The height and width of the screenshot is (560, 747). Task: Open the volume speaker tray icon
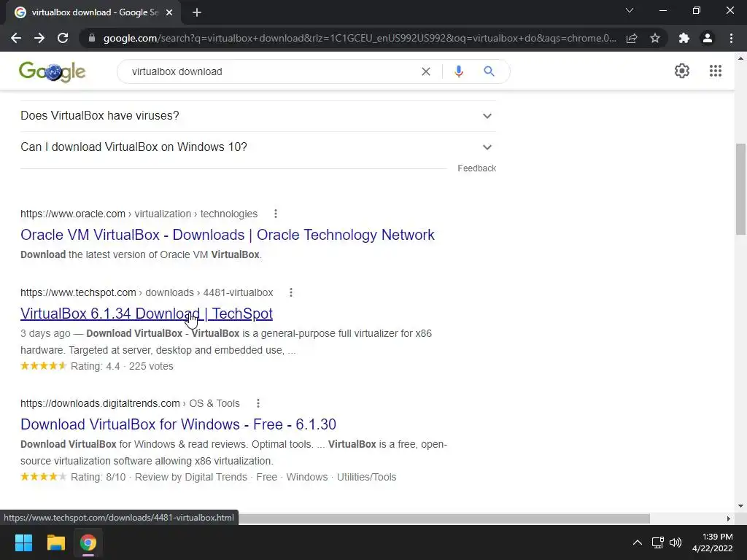click(676, 542)
